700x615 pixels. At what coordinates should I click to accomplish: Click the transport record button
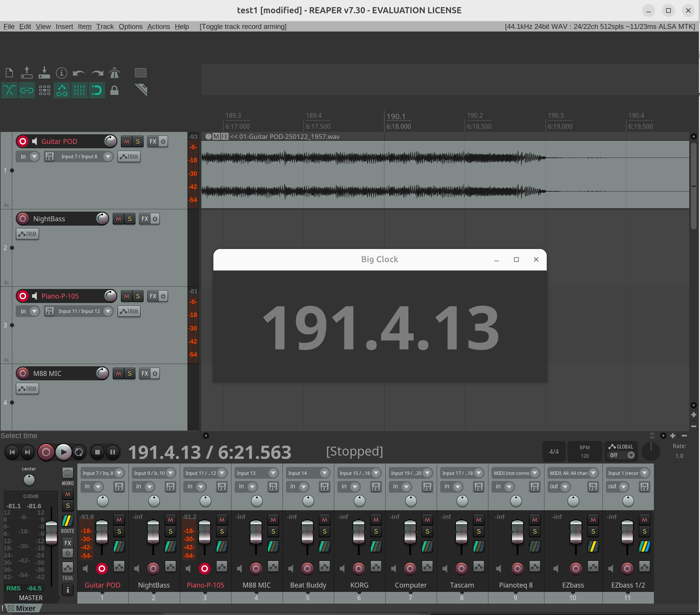coord(46,452)
